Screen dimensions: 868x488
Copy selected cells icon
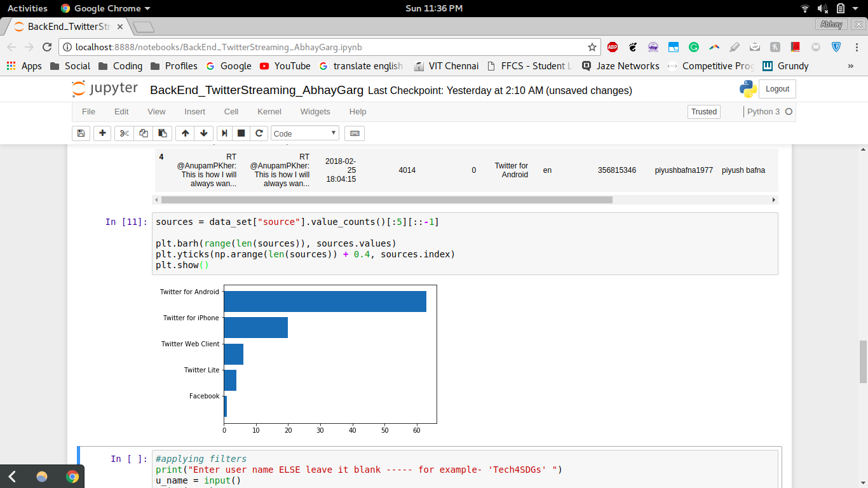tap(144, 133)
